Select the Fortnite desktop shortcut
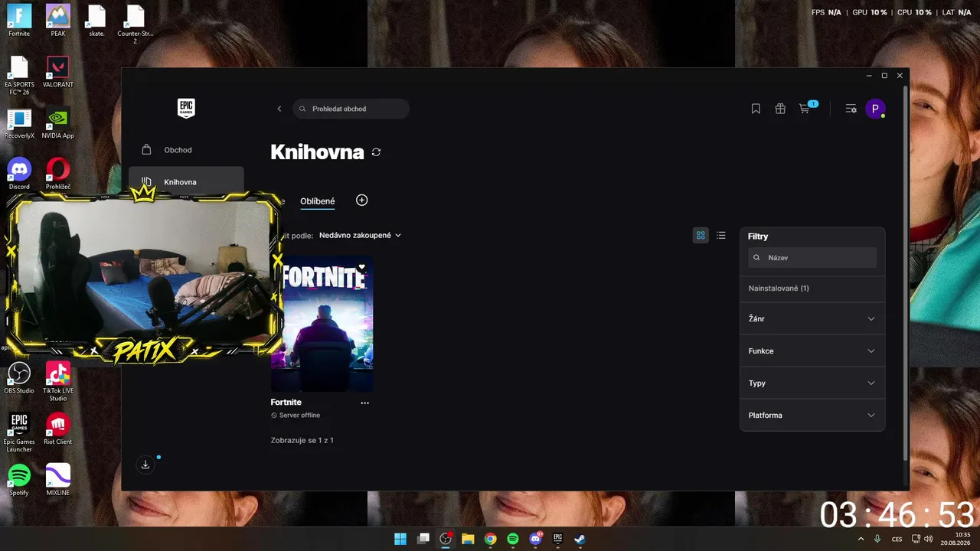 pyautogui.click(x=19, y=21)
